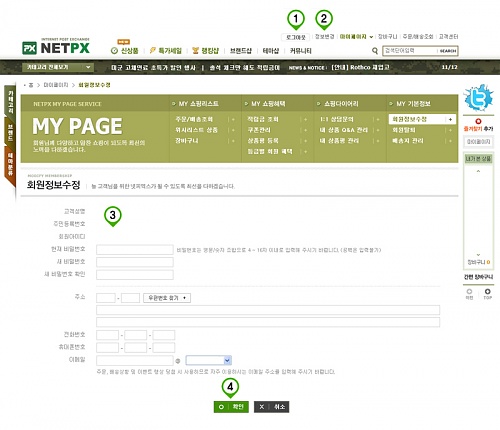Open the email domain dropdown
Screen dimensions: 500x430
209,360
